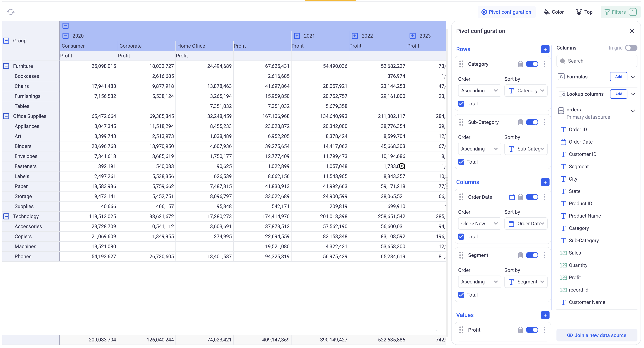Open Order Date's Old -> New dropdown
The height and width of the screenshot is (348, 644).
tap(479, 224)
